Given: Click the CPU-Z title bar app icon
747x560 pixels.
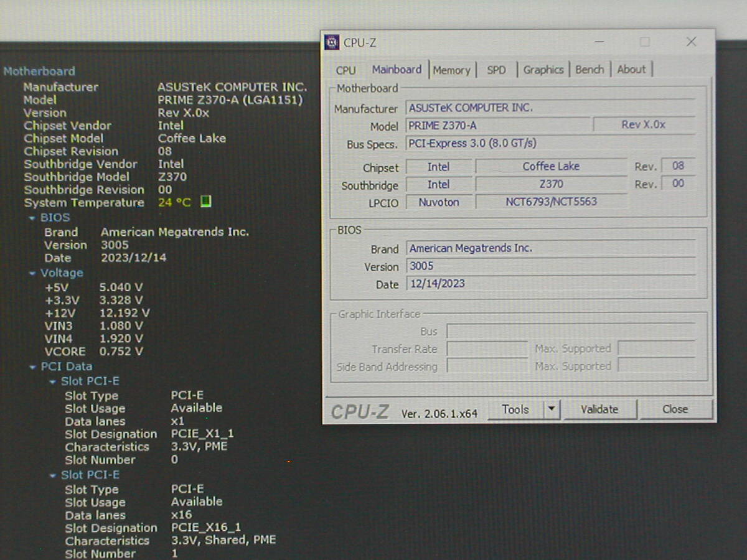Looking at the screenshot, I should point(332,42).
